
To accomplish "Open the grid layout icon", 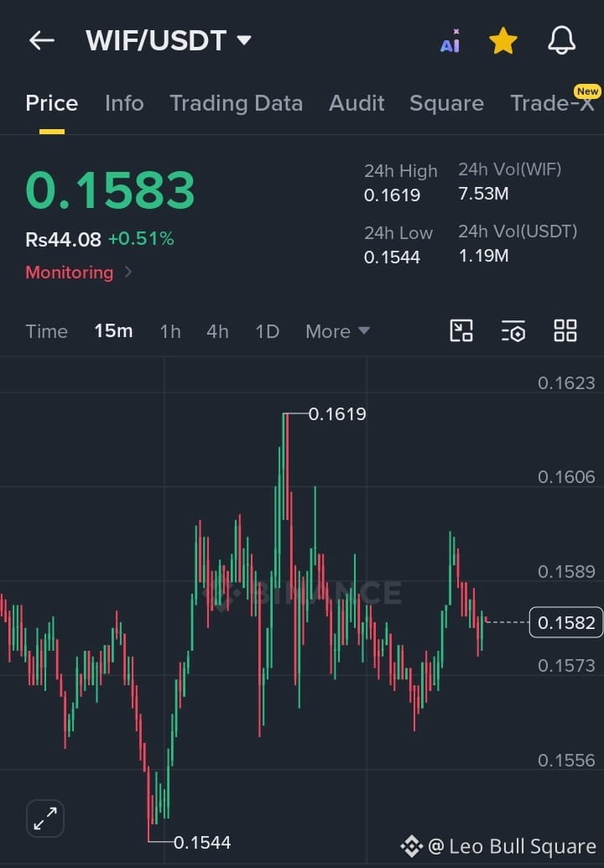I will tap(565, 330).
